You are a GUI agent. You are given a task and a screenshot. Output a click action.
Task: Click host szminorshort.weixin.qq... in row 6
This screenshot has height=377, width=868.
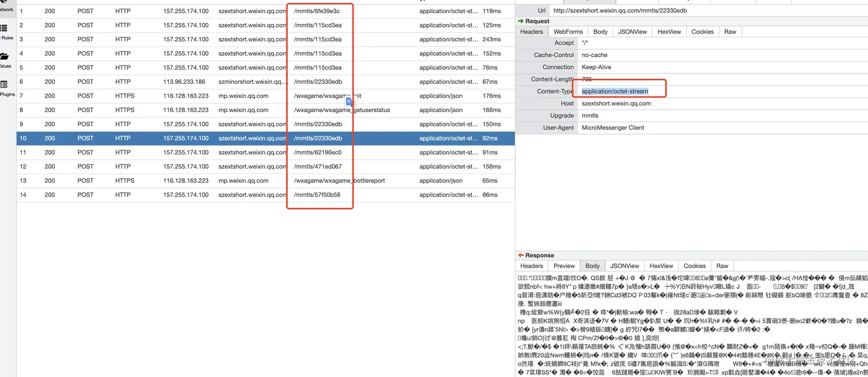(x=253, y=82)
